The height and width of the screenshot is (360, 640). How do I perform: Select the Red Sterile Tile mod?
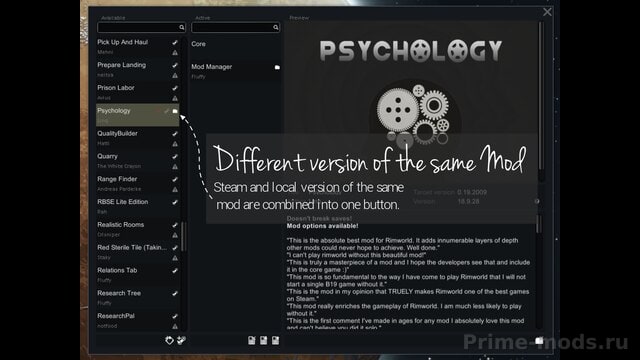(x=138, y=253)
